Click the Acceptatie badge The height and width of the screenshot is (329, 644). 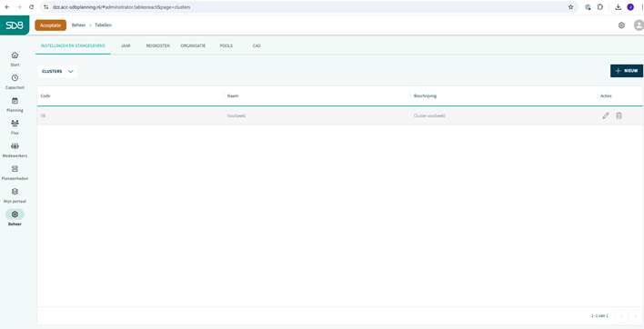pyautogui.click(x=51, y=25)
